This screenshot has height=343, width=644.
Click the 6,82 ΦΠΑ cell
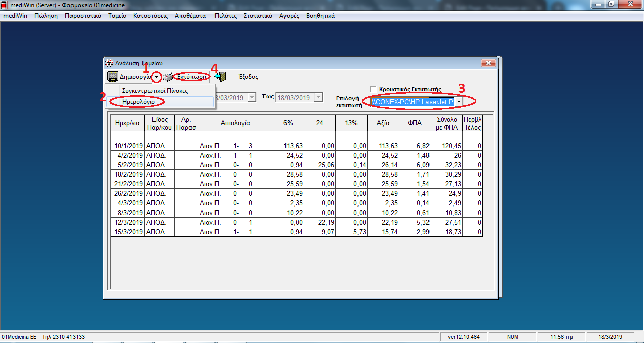click(x=415, y=146)
